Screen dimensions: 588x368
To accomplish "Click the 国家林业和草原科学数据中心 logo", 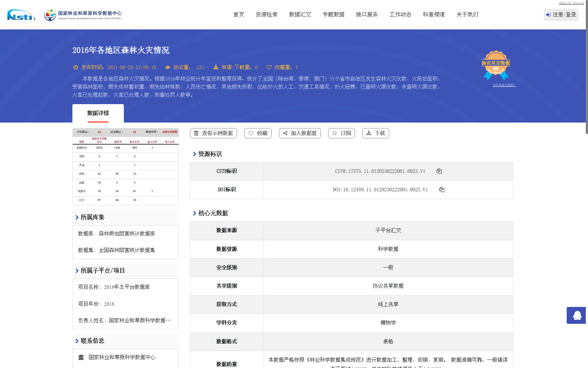I will (x=83, y=15).
